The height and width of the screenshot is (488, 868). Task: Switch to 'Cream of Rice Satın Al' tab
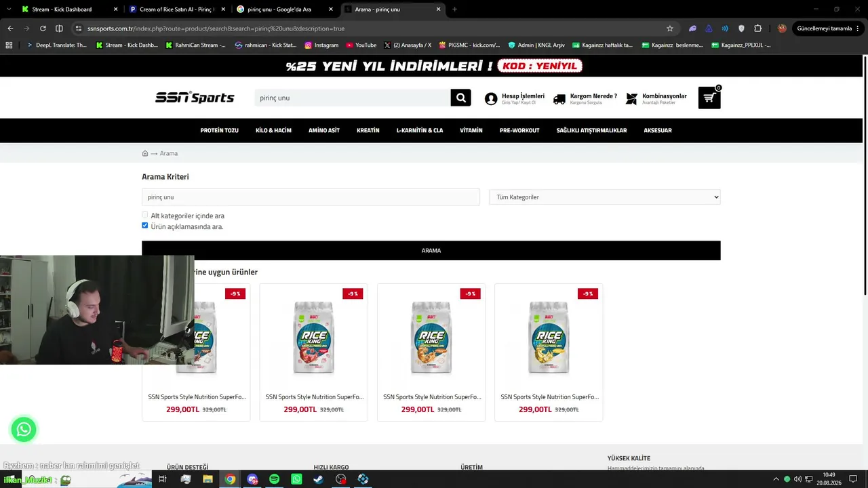(x=176, y=9)
